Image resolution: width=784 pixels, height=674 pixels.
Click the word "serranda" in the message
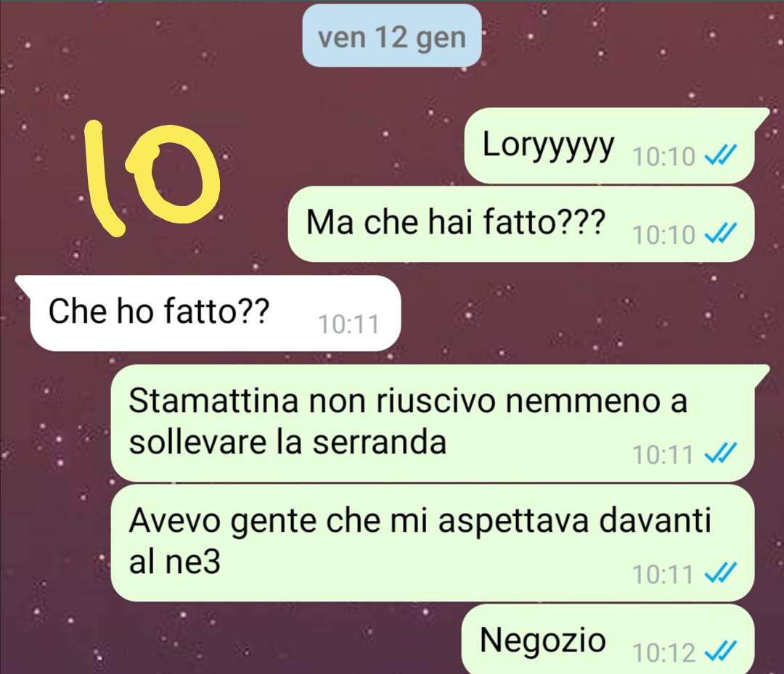tap(379, 443)
